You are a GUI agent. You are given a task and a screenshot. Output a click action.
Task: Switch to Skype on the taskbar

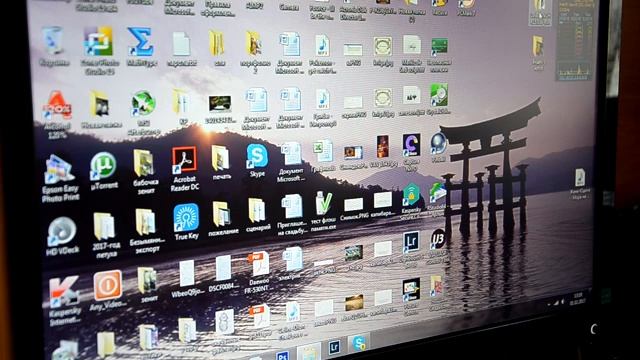[x=359, y=343]
